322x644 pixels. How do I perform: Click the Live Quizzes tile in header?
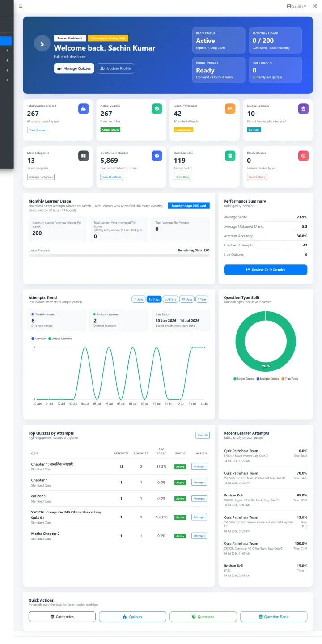pyautogui.click(x=275, y=70)
